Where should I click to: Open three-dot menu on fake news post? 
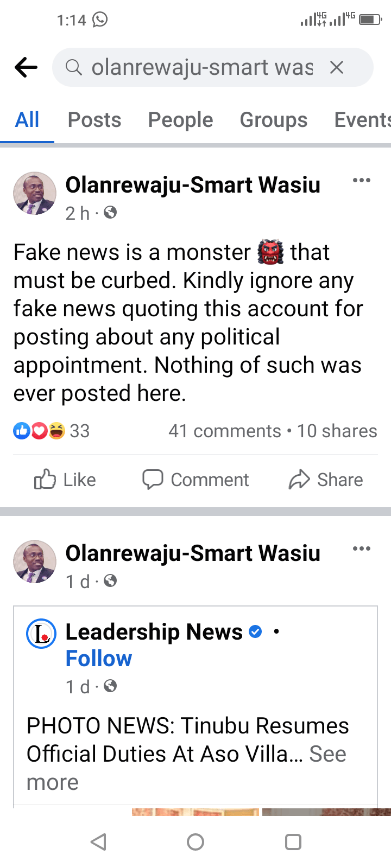[x=362, y=181]
